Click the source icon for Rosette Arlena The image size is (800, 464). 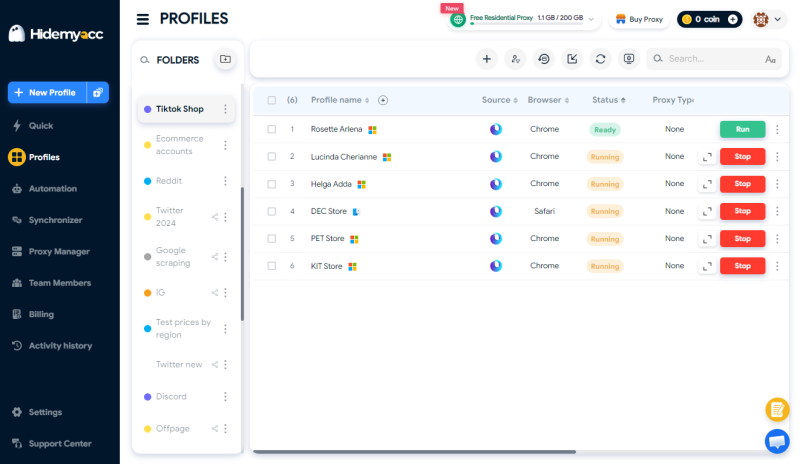(x=496, y=129)
